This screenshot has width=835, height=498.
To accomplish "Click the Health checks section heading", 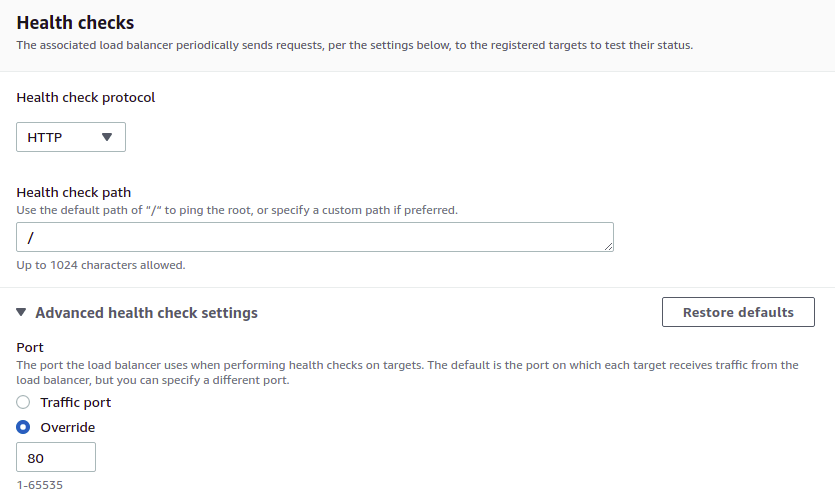I will click(x=75, y=22).
